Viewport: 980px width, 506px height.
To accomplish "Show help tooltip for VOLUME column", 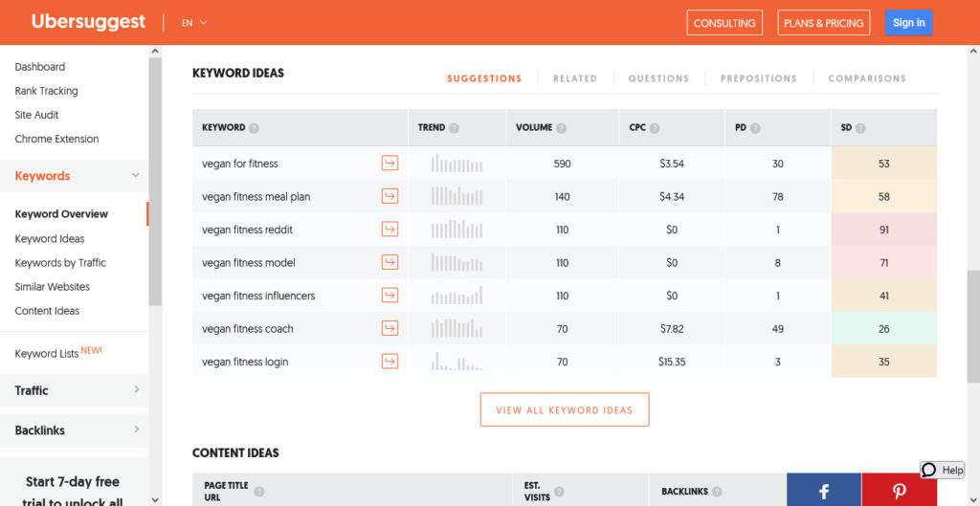I will pyautogui.click(x=561, y=128).
